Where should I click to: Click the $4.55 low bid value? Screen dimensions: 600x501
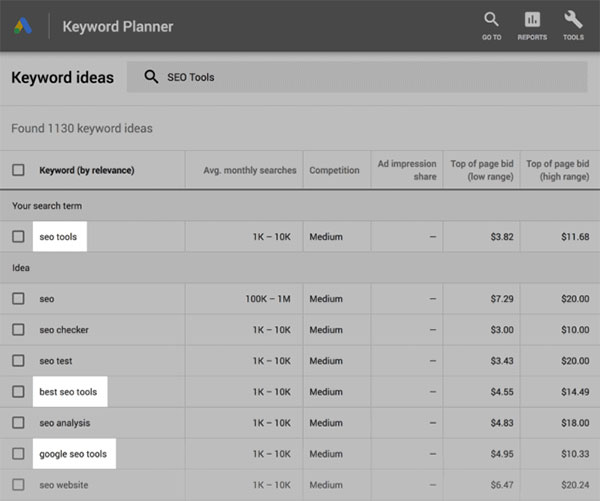click(502, 392)
